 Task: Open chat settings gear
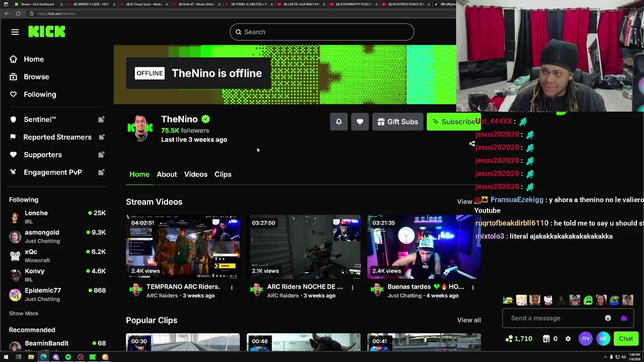click(568, 339)
